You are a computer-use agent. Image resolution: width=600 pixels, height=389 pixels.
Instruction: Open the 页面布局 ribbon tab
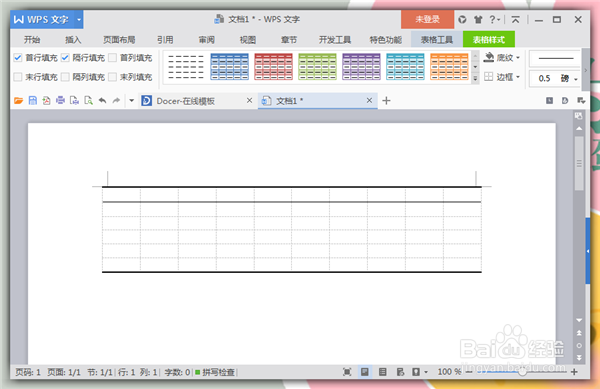[x=119, y=39]
